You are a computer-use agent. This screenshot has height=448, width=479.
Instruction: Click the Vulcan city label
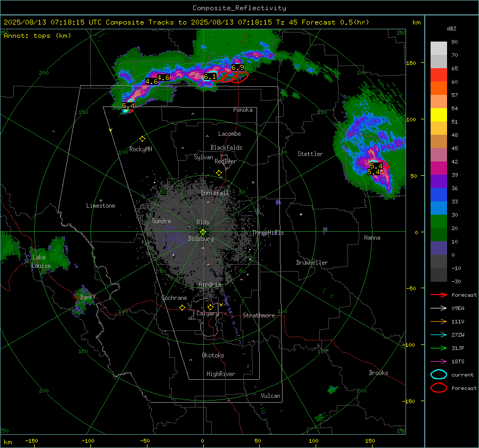pos(270,396)
